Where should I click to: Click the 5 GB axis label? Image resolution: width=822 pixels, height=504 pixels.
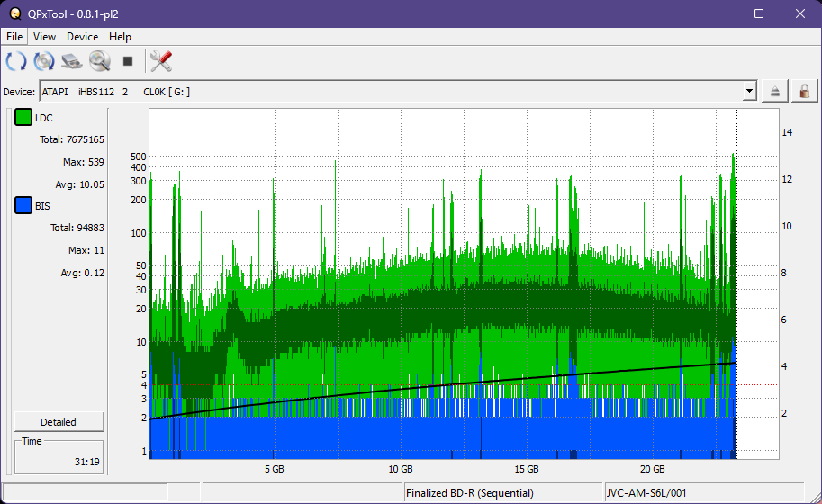point(275,469)
